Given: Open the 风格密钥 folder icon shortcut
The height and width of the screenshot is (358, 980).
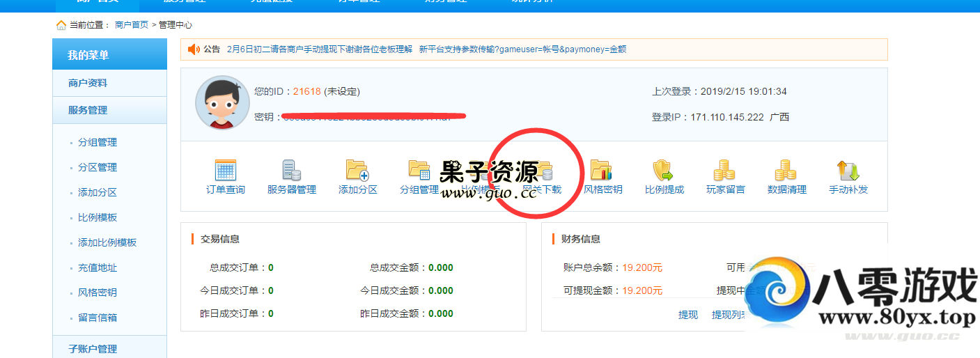Looking at the screenshot, I should [x=602, y=171].
